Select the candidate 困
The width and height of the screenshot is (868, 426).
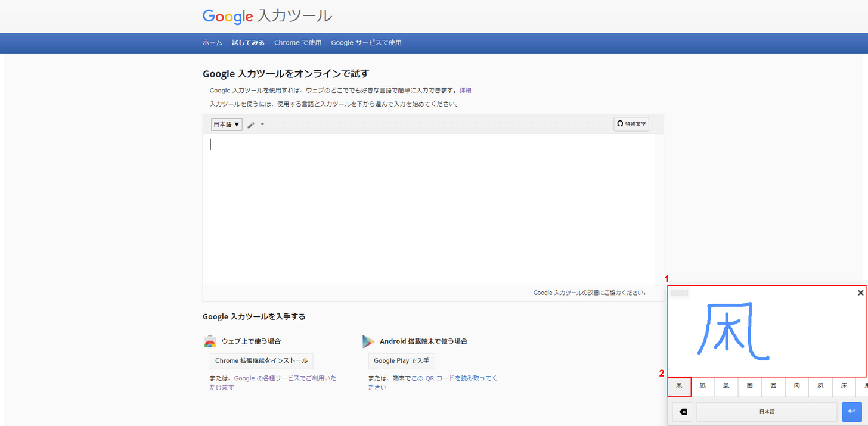(x=750, y=387)
